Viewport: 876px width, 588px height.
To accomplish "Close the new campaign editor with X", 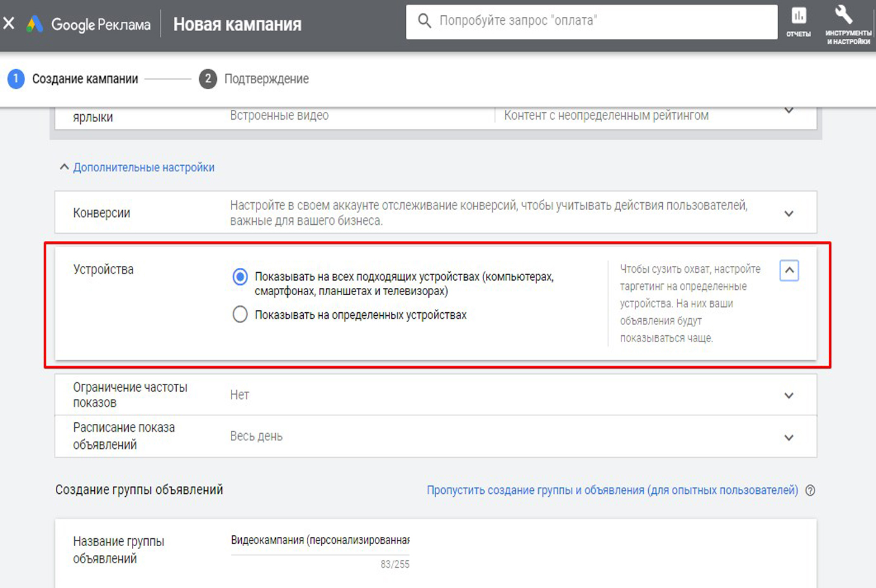I will point(9,24).
